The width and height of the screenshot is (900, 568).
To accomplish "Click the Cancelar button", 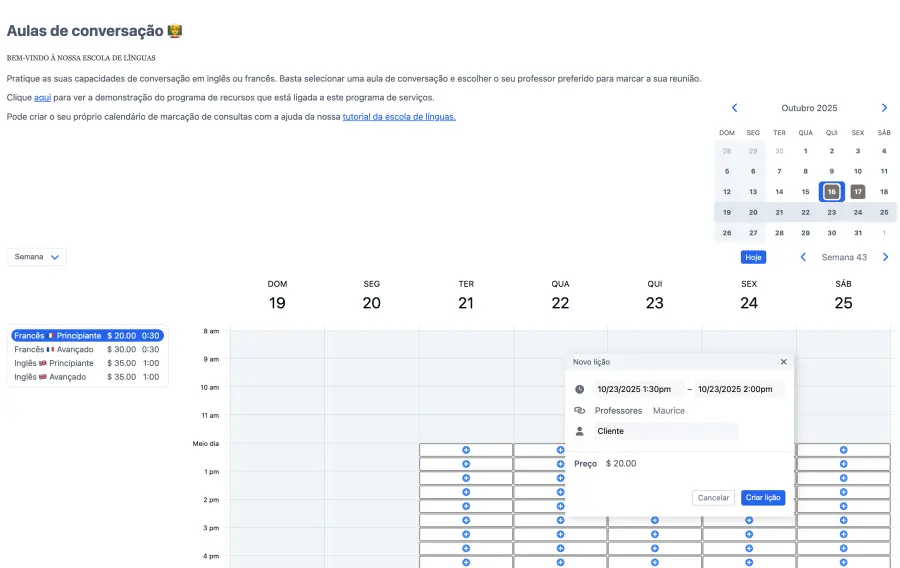I will pos(713,497).
